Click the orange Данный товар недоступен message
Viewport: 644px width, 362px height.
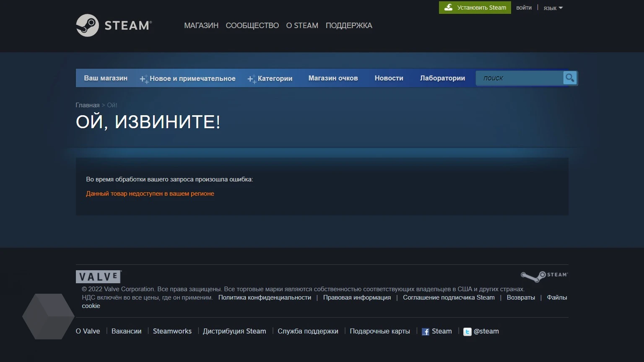[x=150, y=194]
